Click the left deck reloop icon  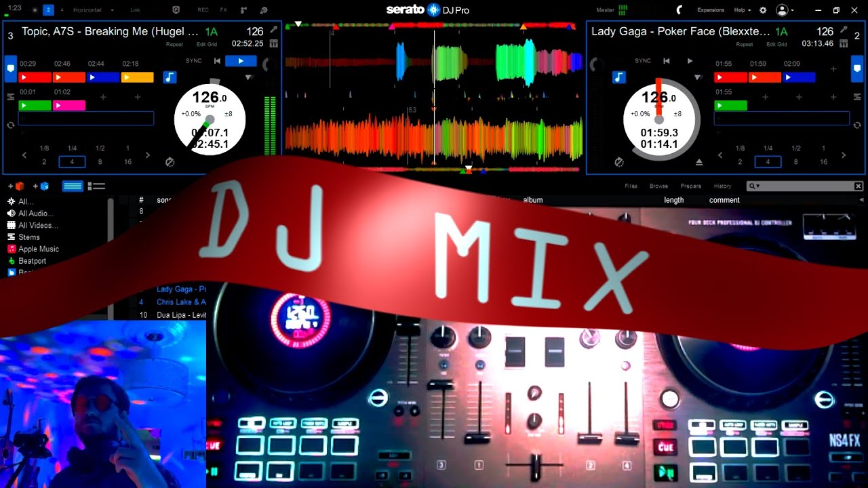pos(10,125)
